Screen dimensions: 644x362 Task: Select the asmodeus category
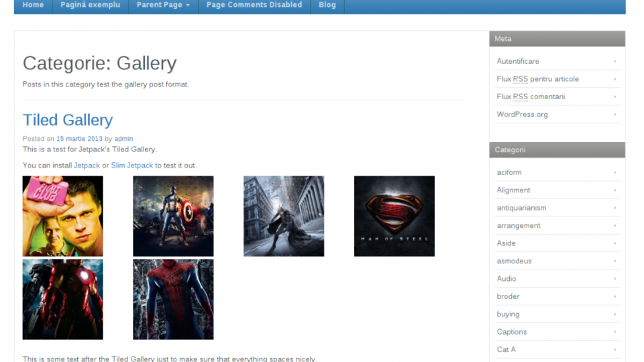pos(514,261)
